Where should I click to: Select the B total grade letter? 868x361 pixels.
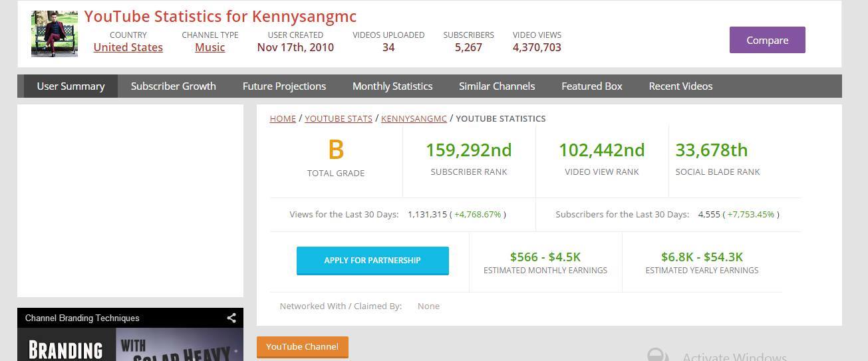pyautogui.click(x=336, y=150)
